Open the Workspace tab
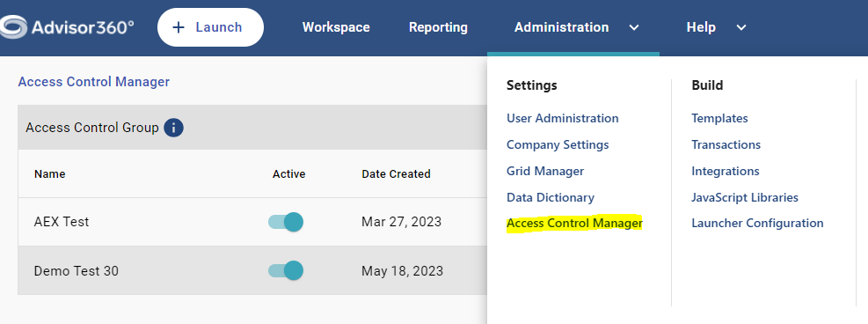This screenshot has height=324, width=868. pos(336,27)
